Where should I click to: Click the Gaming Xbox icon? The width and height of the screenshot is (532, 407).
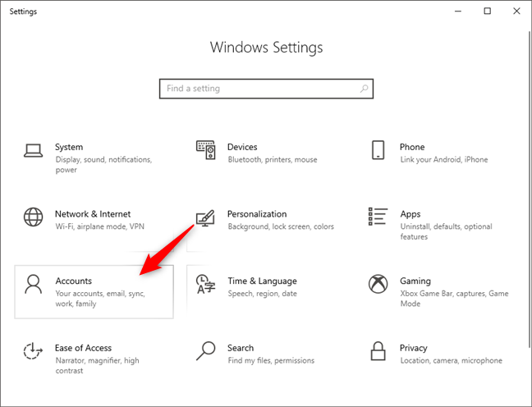[x=378, y=284]
